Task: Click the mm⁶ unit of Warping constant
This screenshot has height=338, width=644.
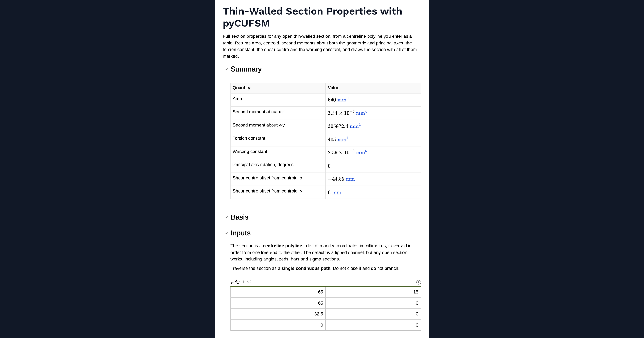Action: pyautogui.click(x=361, y=152)
